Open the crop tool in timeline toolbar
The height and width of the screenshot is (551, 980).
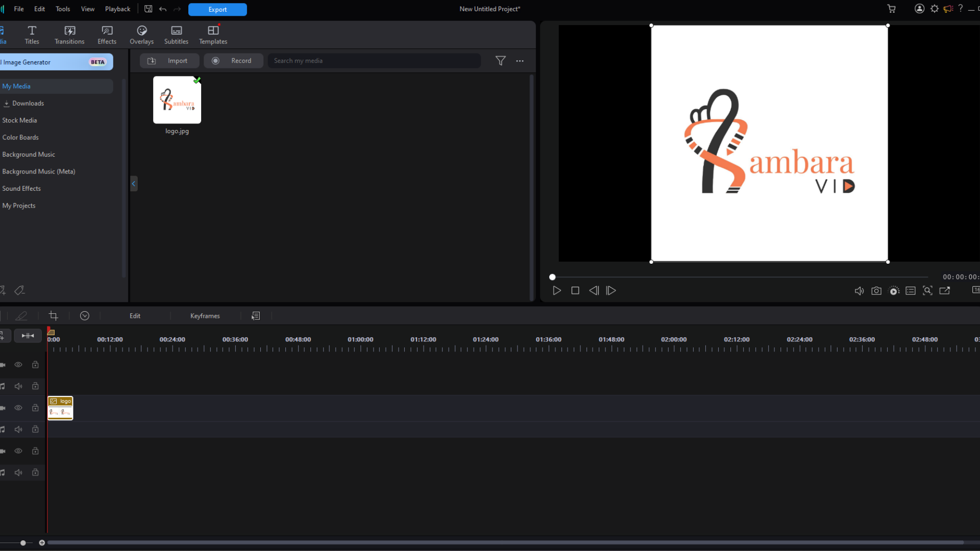coord(53,316)
